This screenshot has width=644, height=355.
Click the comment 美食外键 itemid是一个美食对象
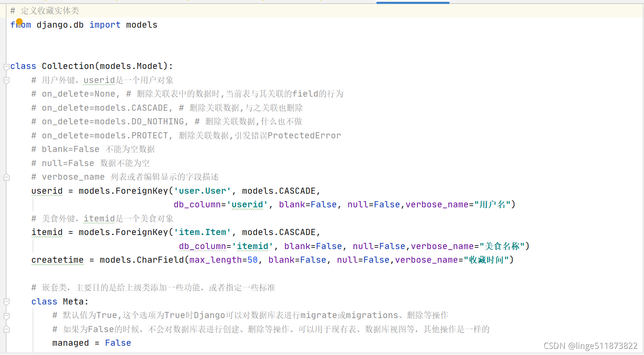pyautogui.click(x=103, y=219)
